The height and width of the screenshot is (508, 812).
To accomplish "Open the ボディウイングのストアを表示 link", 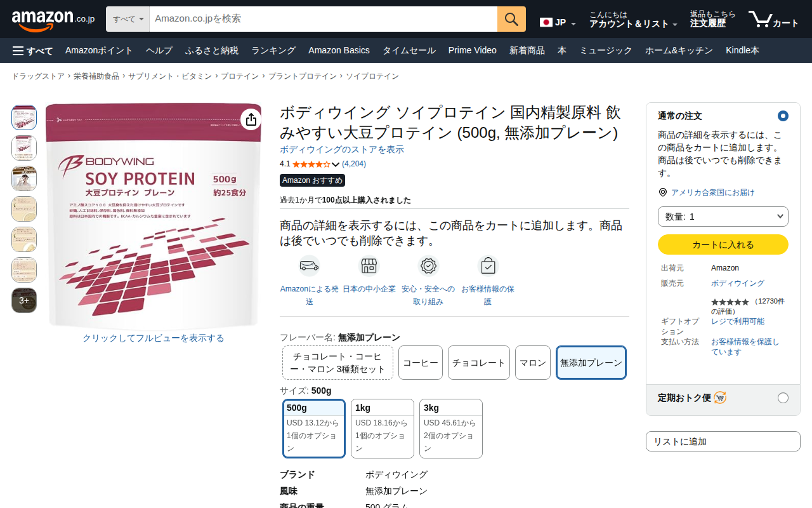I will coord(342,150).
